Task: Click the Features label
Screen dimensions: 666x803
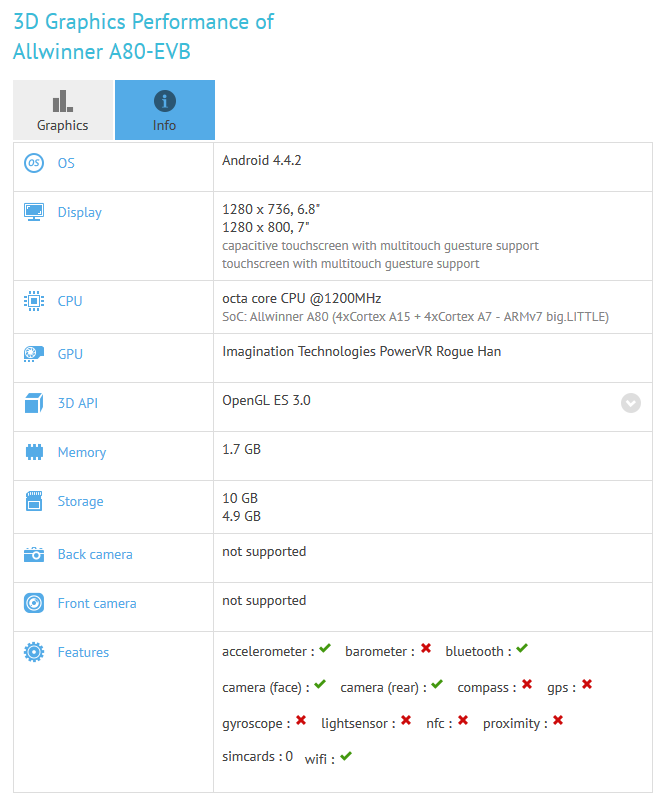Action: 84,652
